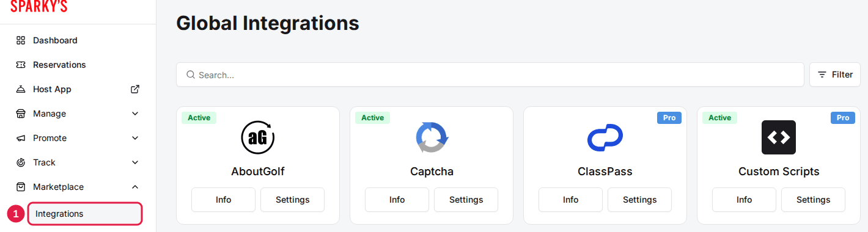Click Active badge on Captcha card

pyautogui.click(x=372, y=118)
